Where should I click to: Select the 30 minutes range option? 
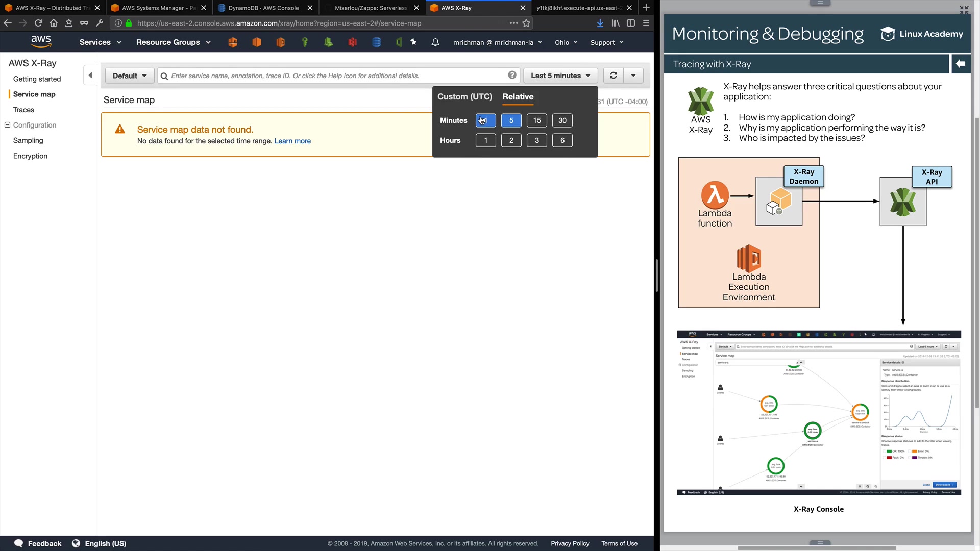tap(562, 120)
